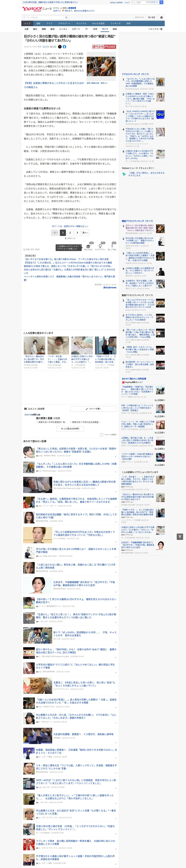Select the 速報 navigation tab
The height and width of the screenshot is (868, 186).
[38, 24]
